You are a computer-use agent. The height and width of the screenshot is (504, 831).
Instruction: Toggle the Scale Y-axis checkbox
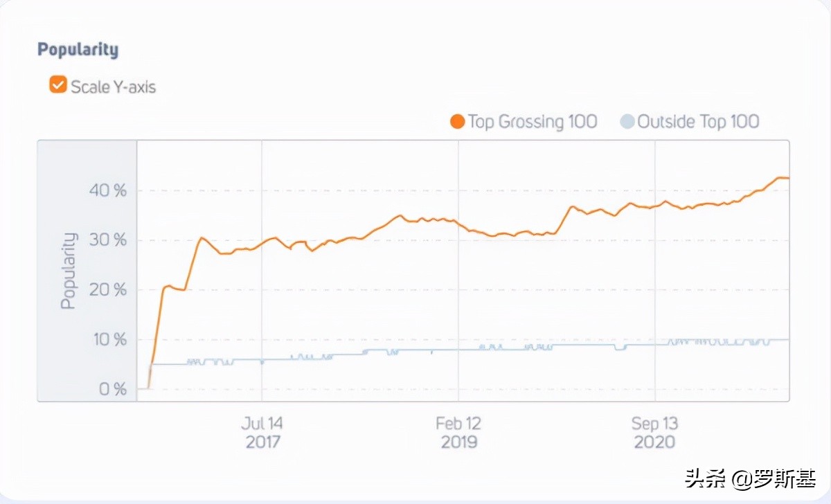[57, 85]
